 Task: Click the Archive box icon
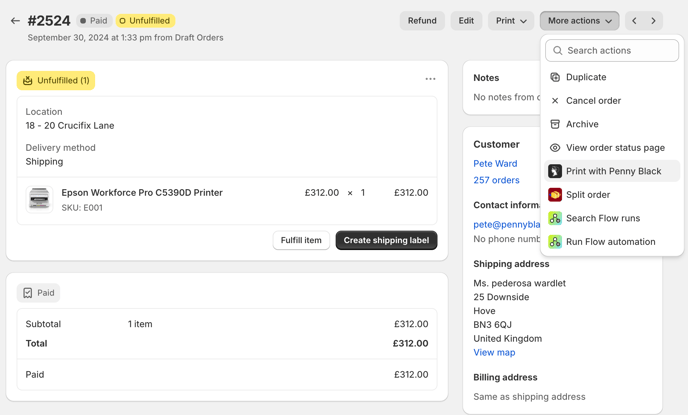(555, 124)
